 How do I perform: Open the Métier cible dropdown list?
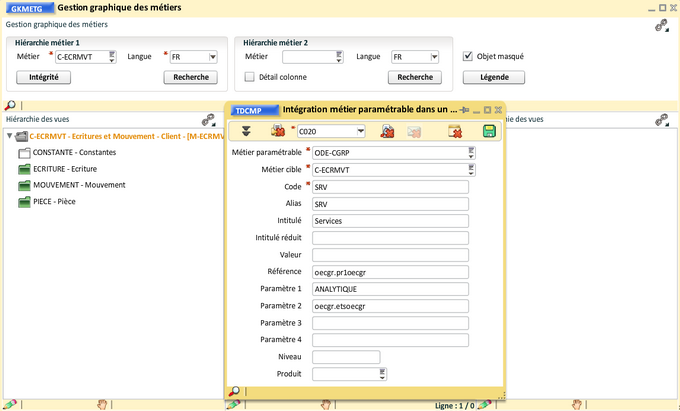470,170
